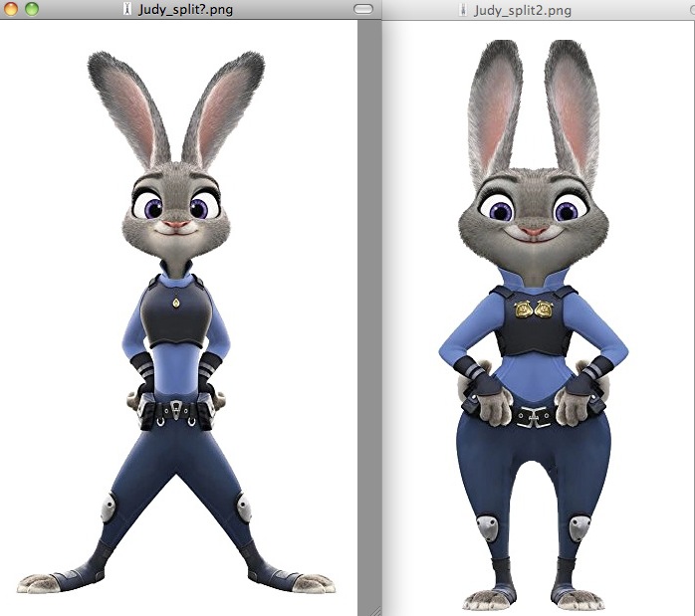This screenshot has height=616, width=695.
Task: Click the file proxy icon beside Judy_split?.png
Action: point(125,9)
